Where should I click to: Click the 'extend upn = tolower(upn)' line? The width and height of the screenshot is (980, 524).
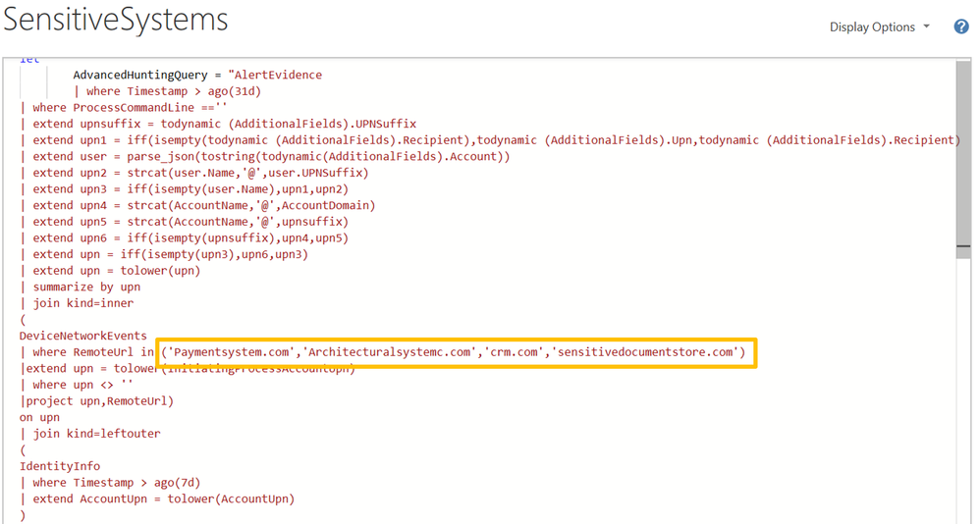[x=110, y=270]
